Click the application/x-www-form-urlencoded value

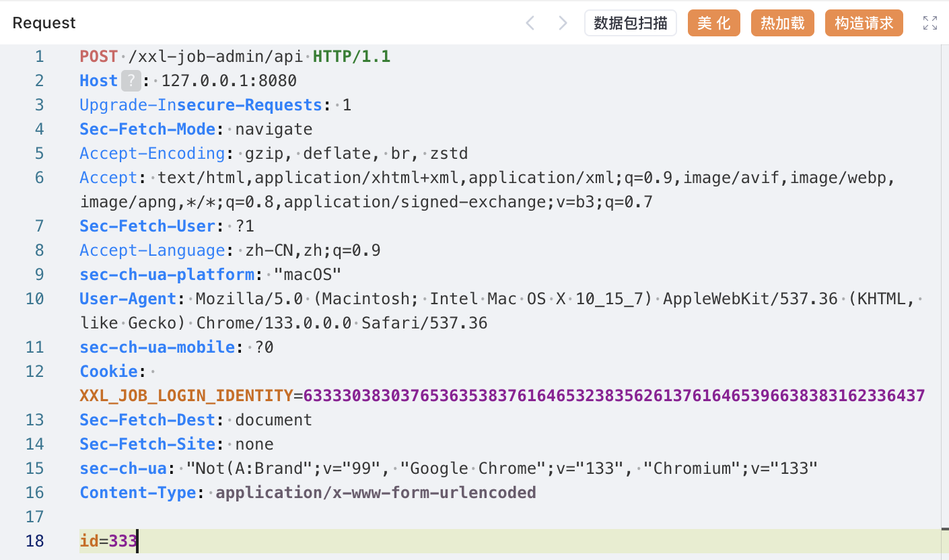[x=376, y=493]
